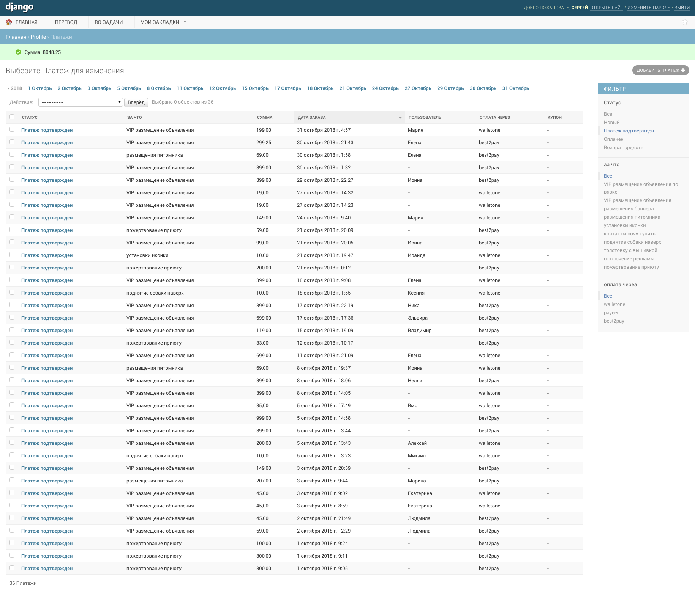The image size is (695, 616).
Task: Go to RQ Задачи in the navigation
Action: (x=109, y=22)
